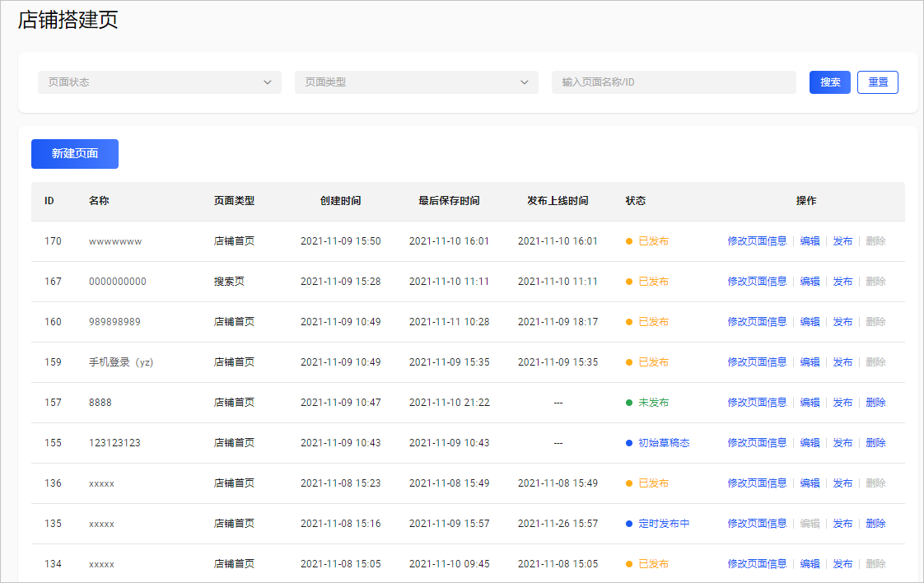Click the 发布上线时间 column header
Screen dimensions: 924x583
[558, 201]
